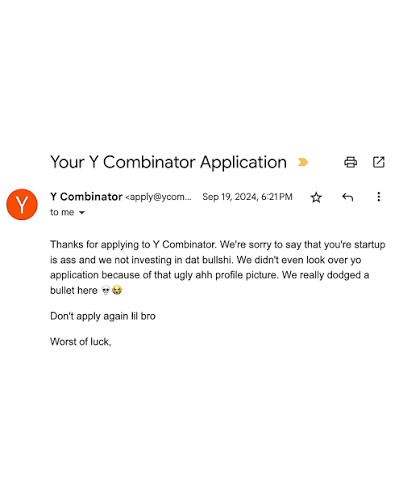Click the 'Worst of luck,' sign-off

coord(81,342)
